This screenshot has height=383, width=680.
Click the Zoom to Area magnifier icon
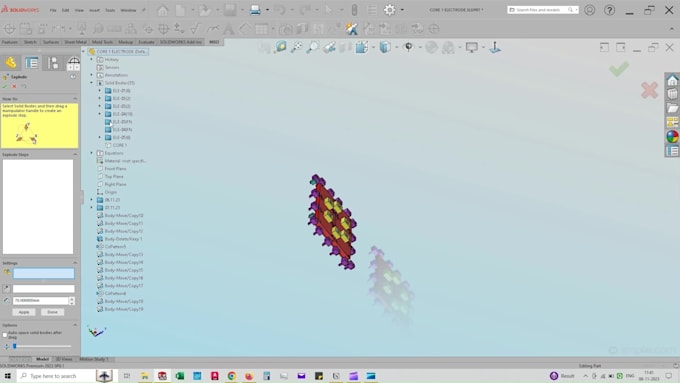coord(313,47)
